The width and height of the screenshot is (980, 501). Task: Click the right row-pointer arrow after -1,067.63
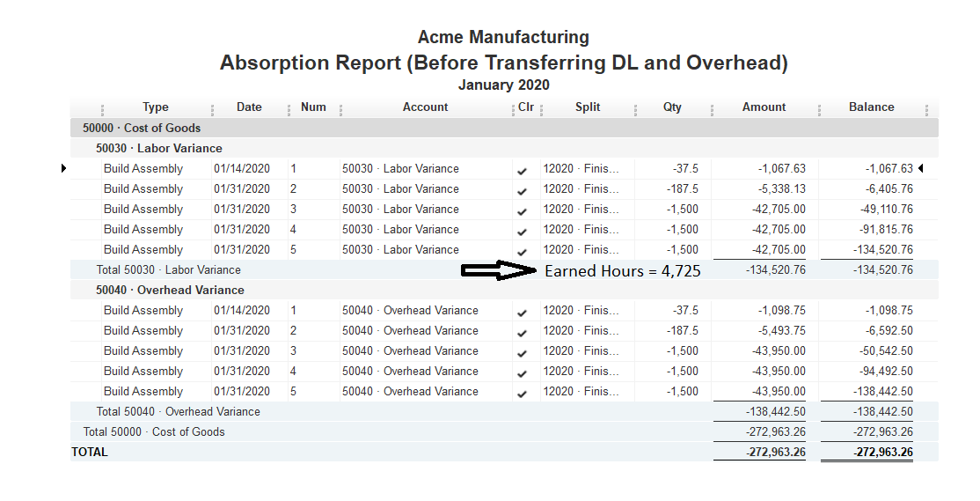pyautogui.click(x=921, y=168)
